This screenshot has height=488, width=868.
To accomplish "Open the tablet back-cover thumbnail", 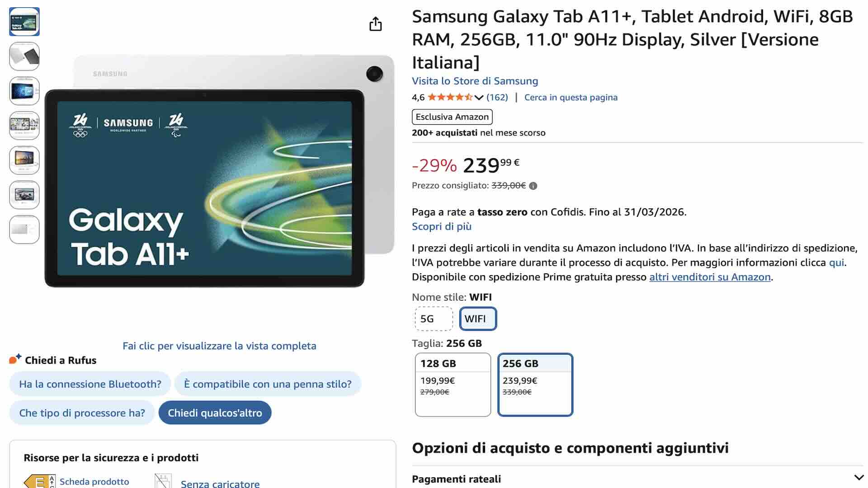I will click(24, 56).
